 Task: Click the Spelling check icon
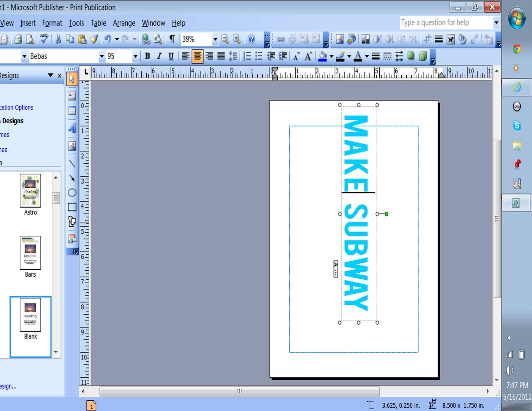44,39
